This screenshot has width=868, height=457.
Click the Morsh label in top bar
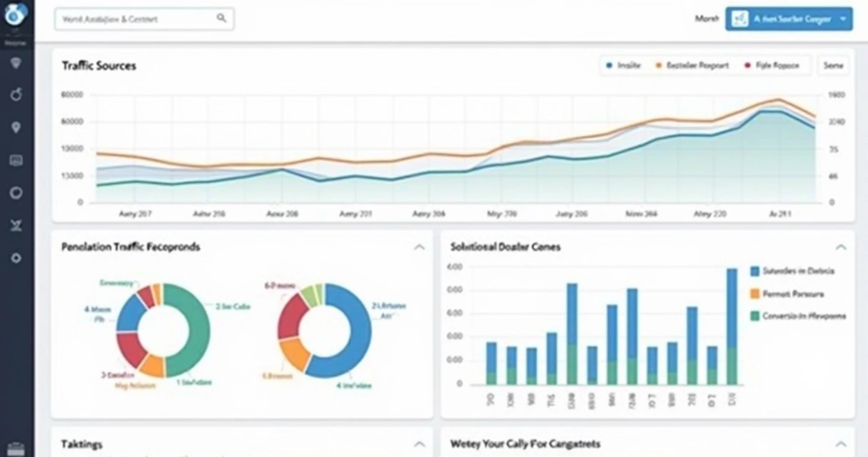tap(707, 19)
